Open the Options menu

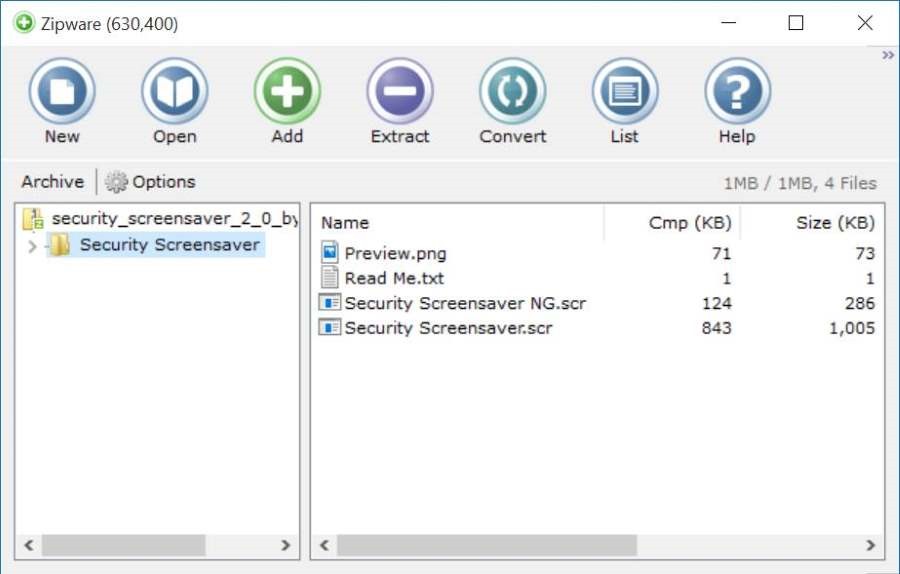pos(163,182)
